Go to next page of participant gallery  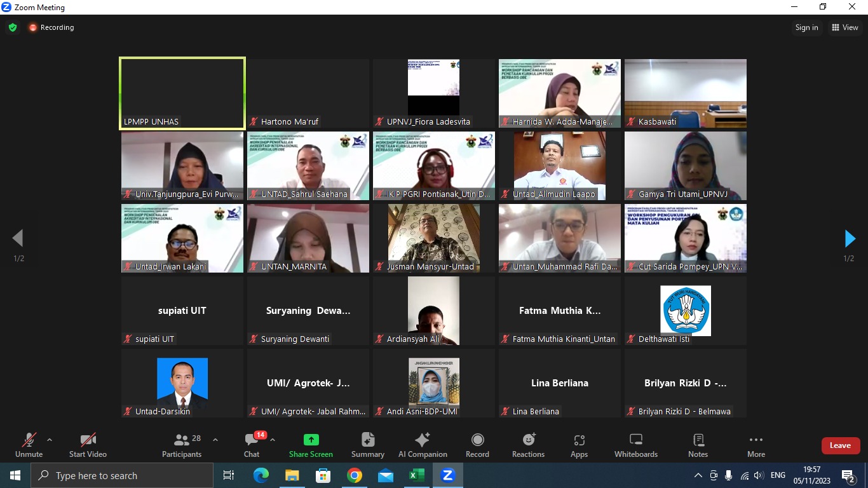[850, 239]
